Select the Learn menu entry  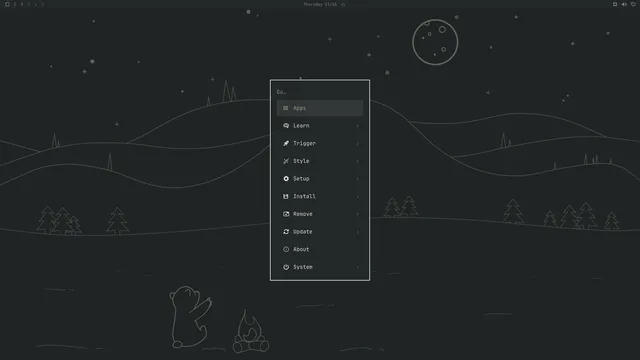click(x=320, y=126)
